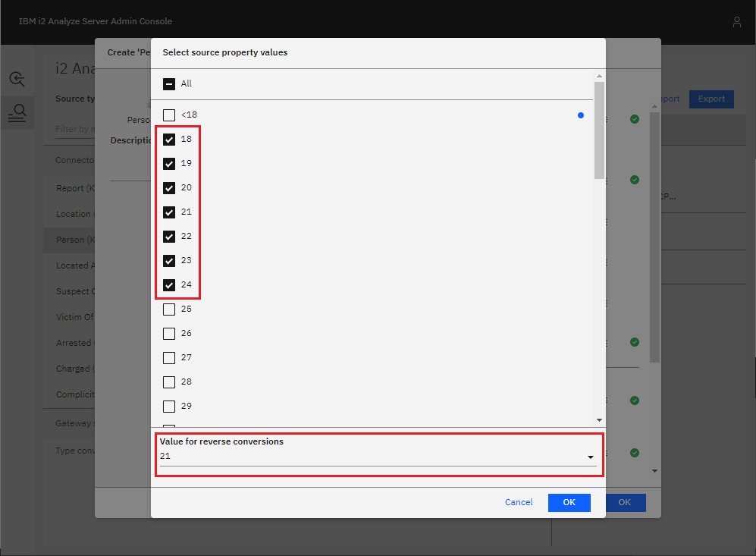Open the search schema icon in the left sidebar
The height and width of the screenshot is (556, 756).
point(17,113)
